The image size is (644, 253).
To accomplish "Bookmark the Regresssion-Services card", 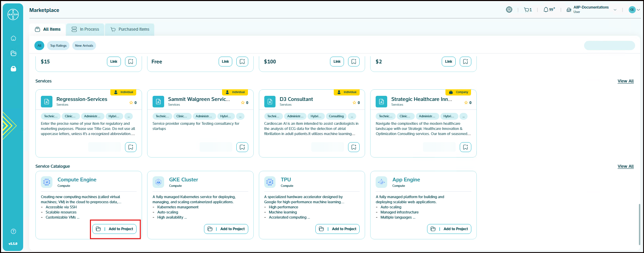I will [131, 147].
